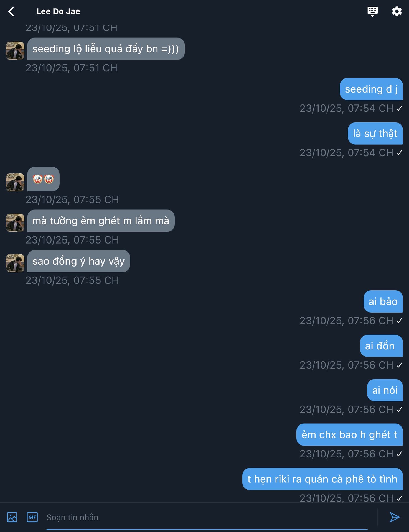Select 't hẹn riki ra quán cà phê' message
Viewport: 409px width, 532px height.
tap(323, 479)
